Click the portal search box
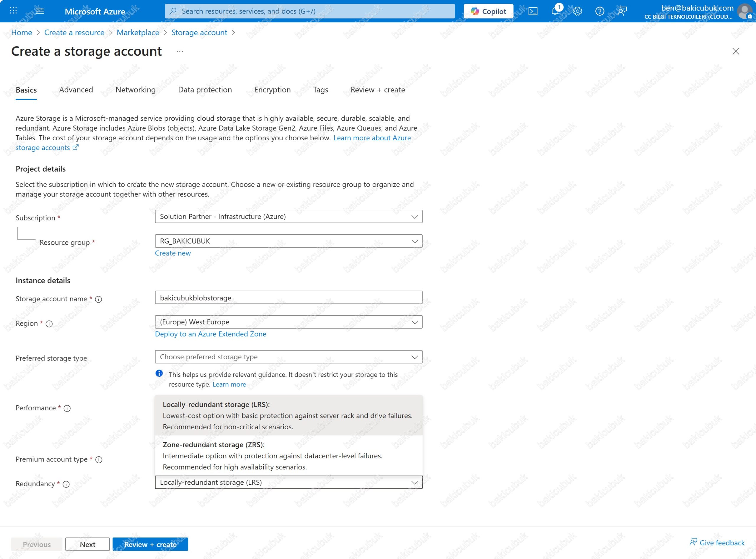This screenshot has width=756, height=559. coord(309,11)
